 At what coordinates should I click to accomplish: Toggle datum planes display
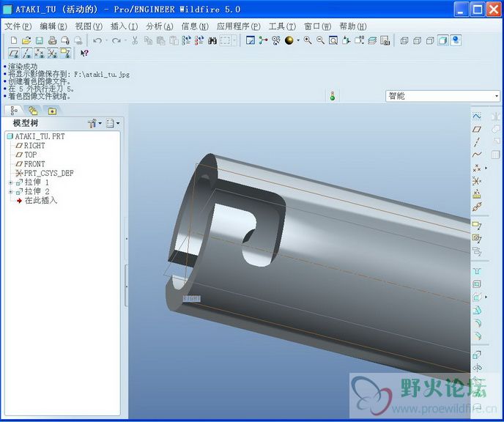pos(14,53)
